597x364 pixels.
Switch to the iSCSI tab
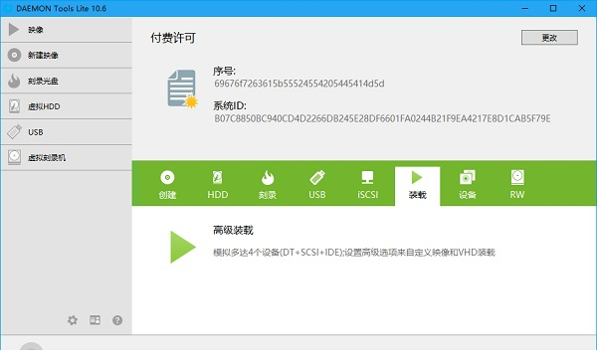[367, 185]
